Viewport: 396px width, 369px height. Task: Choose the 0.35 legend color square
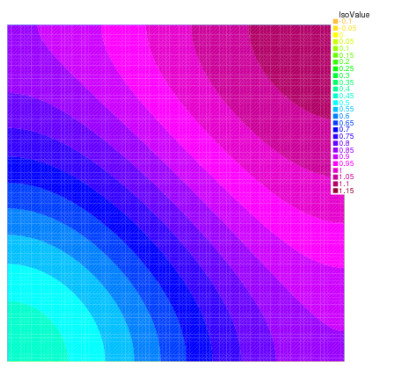(335, 82)
